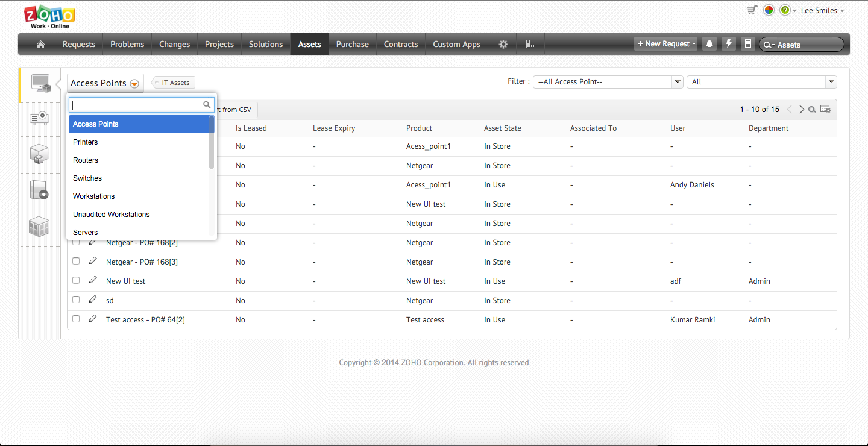Open the shopping cart icon
Viewport: 868px width, 446px height.
click(751, 10)
